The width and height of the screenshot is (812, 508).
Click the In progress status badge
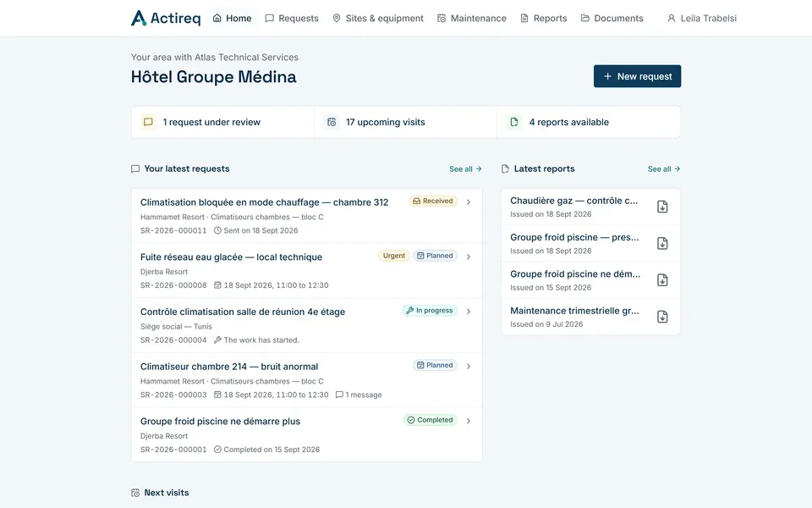coord(430,311)
